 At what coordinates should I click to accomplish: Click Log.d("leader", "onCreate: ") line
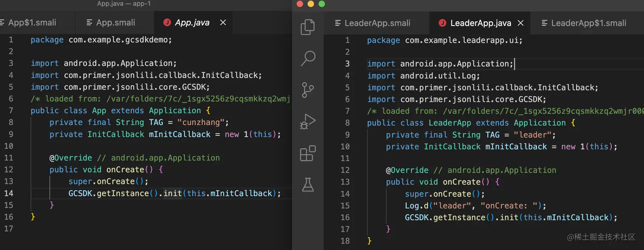[x=475, y=206]
